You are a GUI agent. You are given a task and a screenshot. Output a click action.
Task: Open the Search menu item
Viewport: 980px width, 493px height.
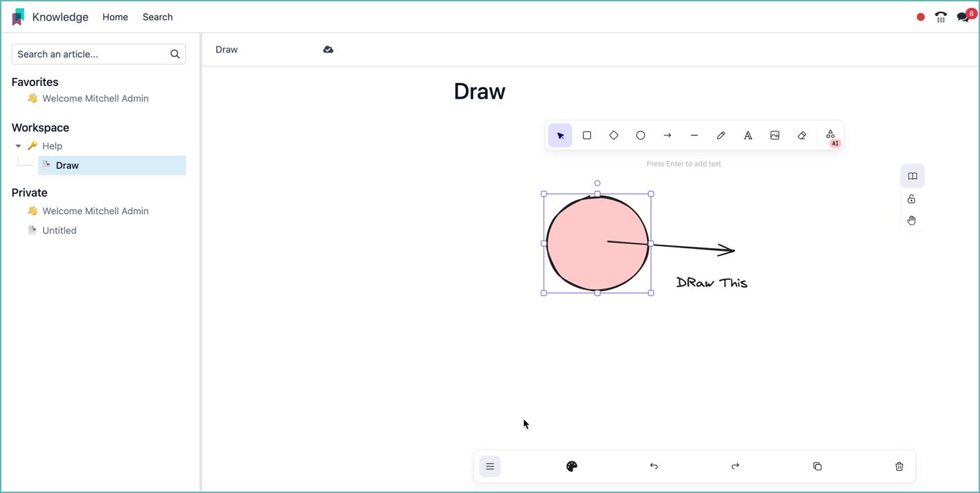coord(157,17)
